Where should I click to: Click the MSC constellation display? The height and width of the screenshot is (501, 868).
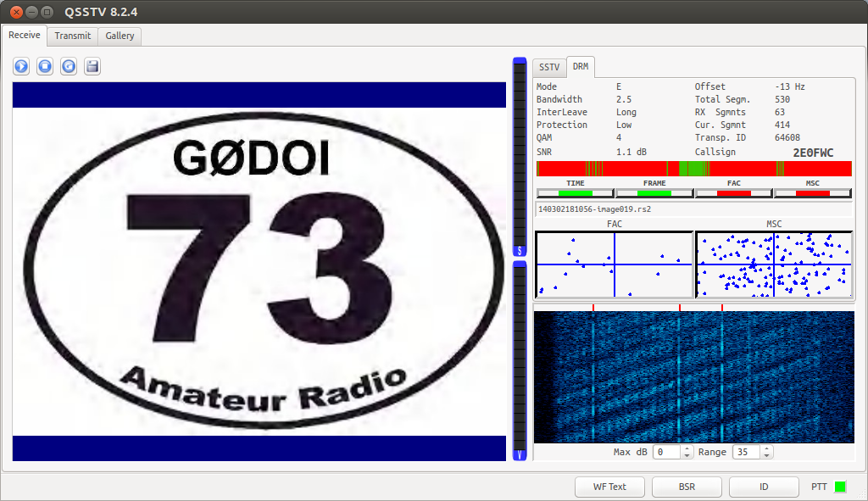[x=775, y=264]
